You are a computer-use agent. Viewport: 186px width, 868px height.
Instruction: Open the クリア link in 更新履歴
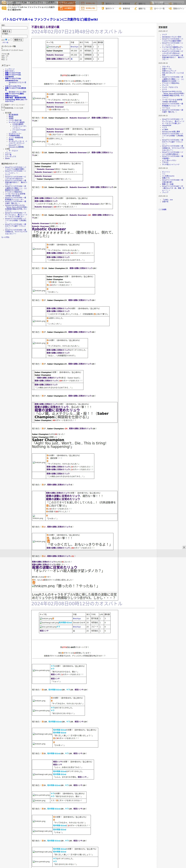tap(164, 34)
